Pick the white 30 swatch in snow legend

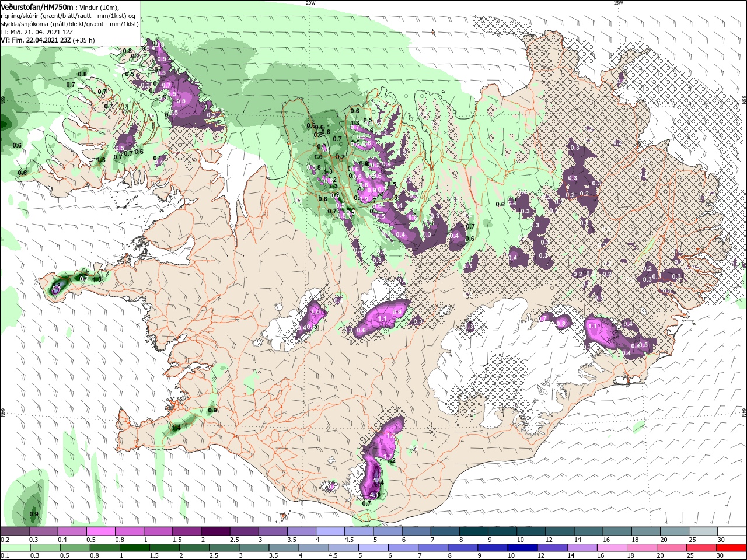click(732, 531)
